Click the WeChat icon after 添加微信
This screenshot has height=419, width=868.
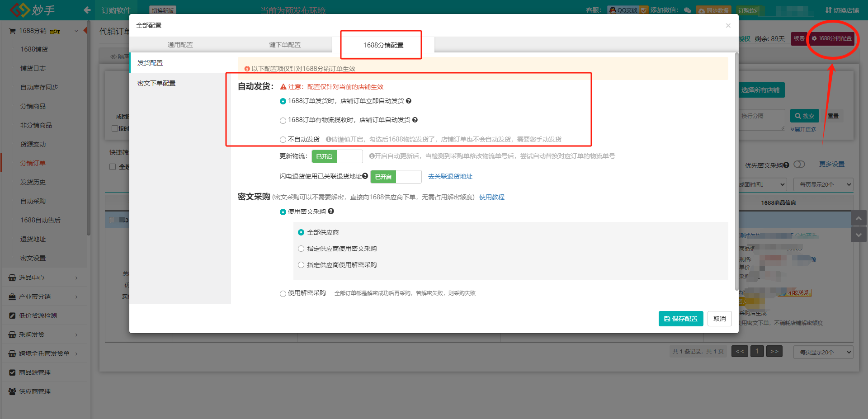[x=688, y=10]
